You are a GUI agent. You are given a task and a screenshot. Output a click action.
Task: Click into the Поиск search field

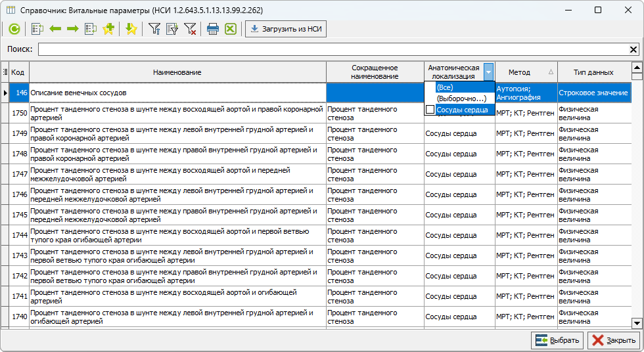coord(333,49)
